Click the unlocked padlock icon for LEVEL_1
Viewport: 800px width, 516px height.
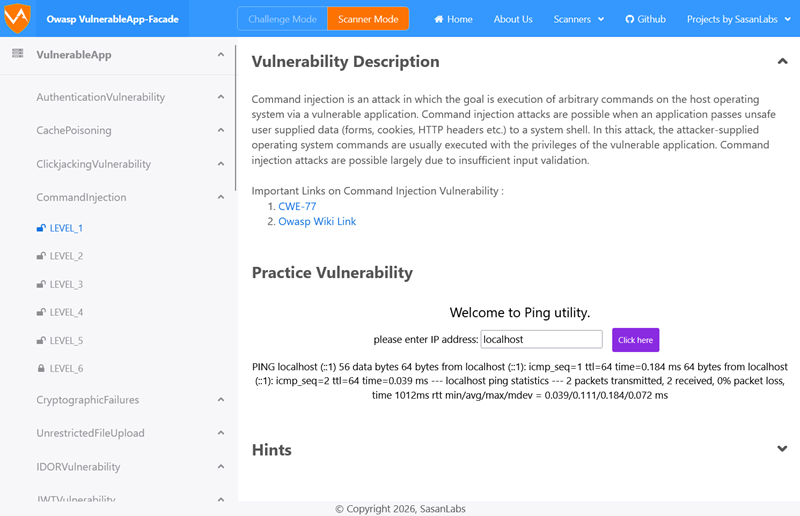[41, 228]
